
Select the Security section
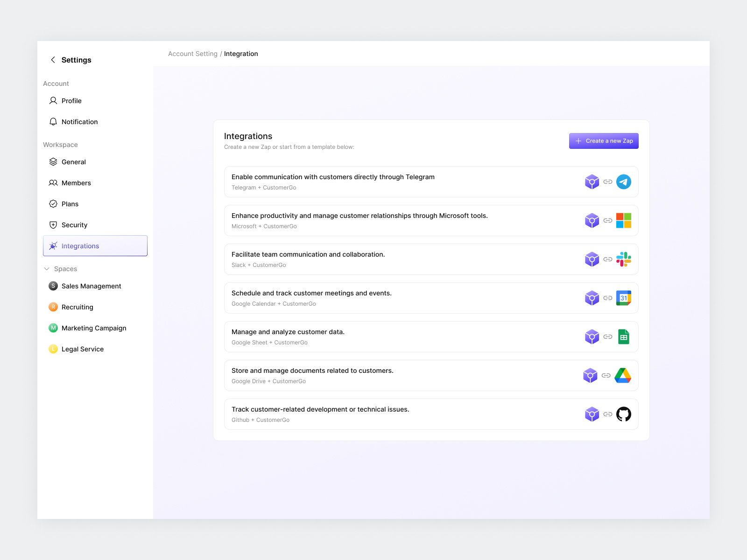tap(74, 224)
